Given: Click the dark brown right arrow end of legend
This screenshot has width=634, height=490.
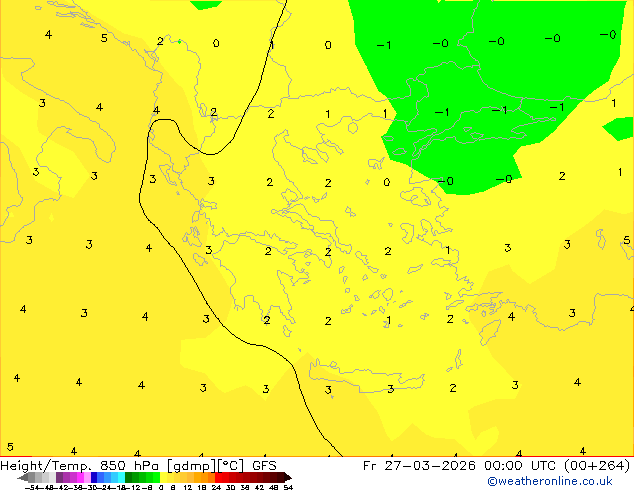Looking at the screenshot, I should [x=288, y=477].
